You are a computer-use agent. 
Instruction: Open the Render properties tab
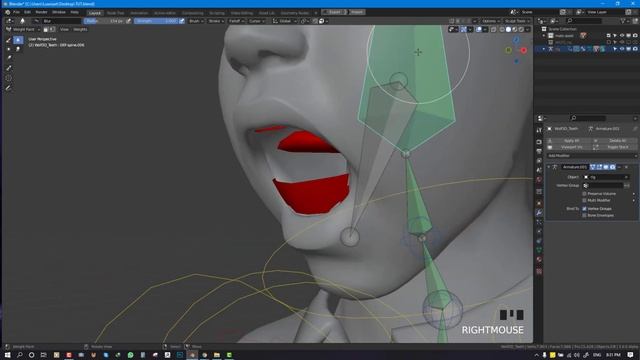(539, 142)
